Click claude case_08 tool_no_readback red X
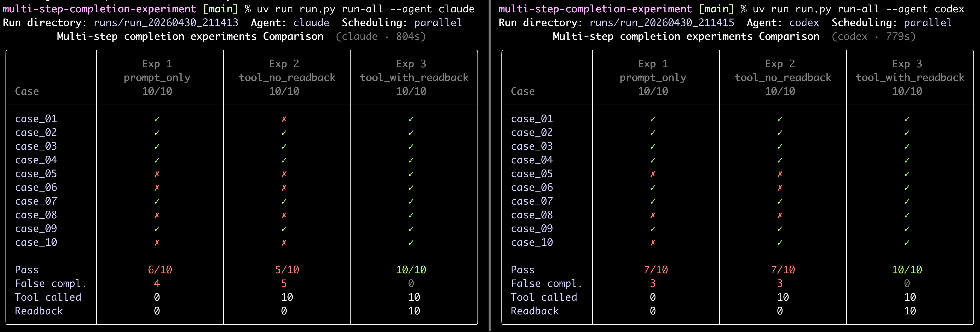Viewport: 980px width, 332px height. 284,215
